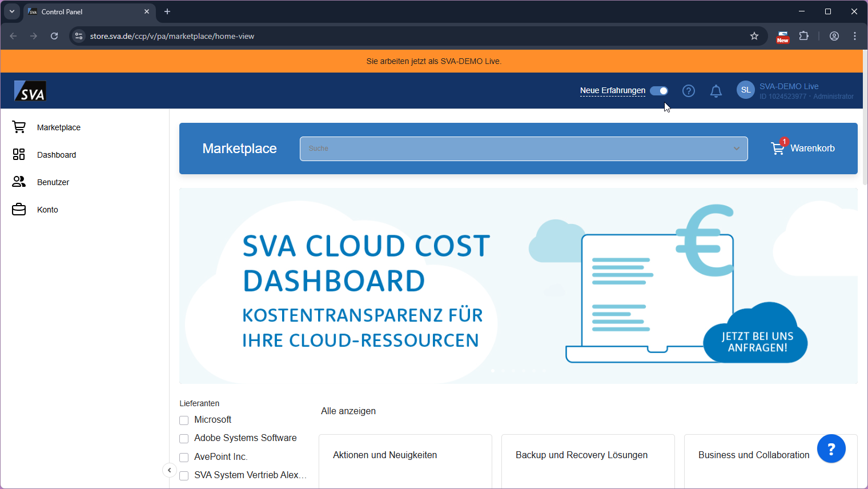The width and height of the screenshot is (868, 489).
Task: Toggle the Neue Erfahrungen switch
Action: pyautogui.click(x=659, y=91)
